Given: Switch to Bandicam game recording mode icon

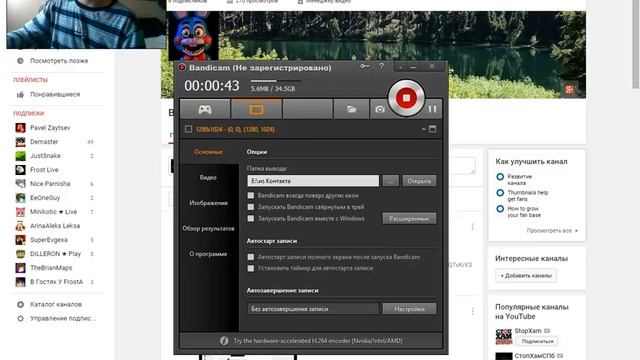Looking at the screenshot, I should [205, 109].
